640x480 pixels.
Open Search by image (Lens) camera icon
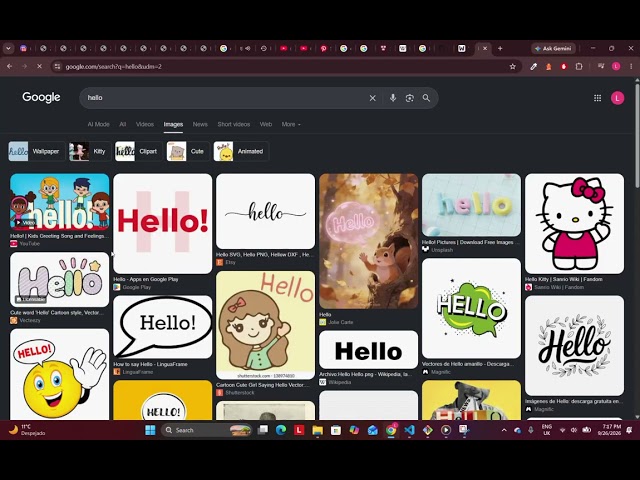point(409,98)
